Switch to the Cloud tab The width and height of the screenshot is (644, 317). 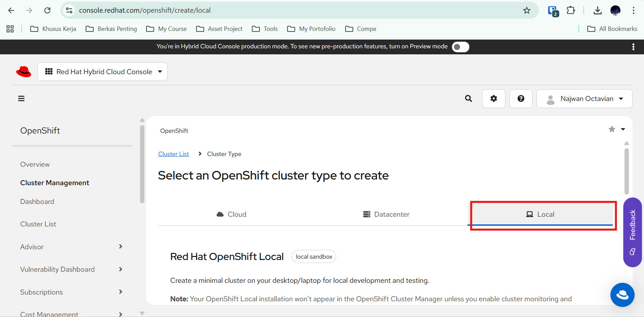click(x=232, y=214)
